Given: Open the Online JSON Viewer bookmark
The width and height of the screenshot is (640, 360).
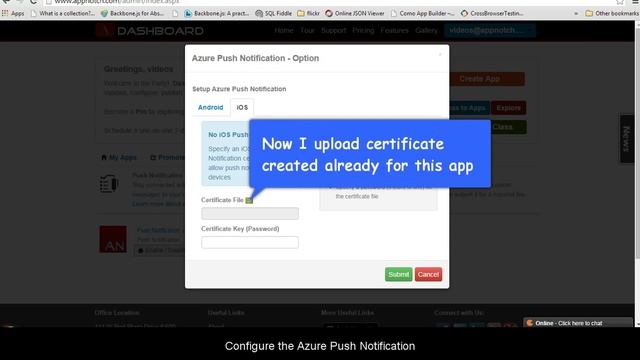Looking at the screenshot, I should tap(355, 13).
